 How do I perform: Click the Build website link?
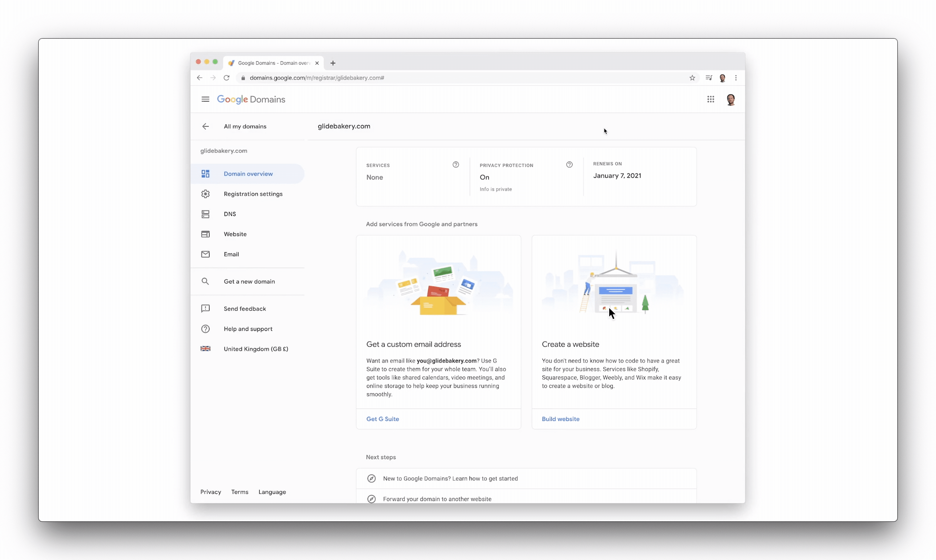(561, 419)
